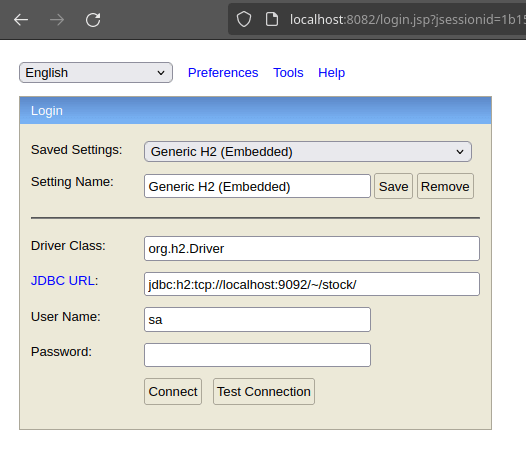The height and width of the screenshot is (450, 526).
Task: Click the browser forward arrow
Action: 57,20
